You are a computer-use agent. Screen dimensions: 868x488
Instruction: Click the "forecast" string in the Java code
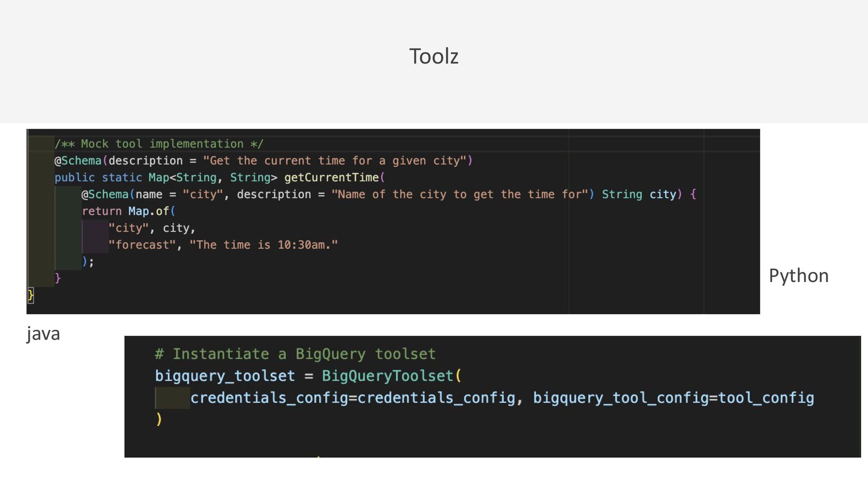(x=142, y=245)
